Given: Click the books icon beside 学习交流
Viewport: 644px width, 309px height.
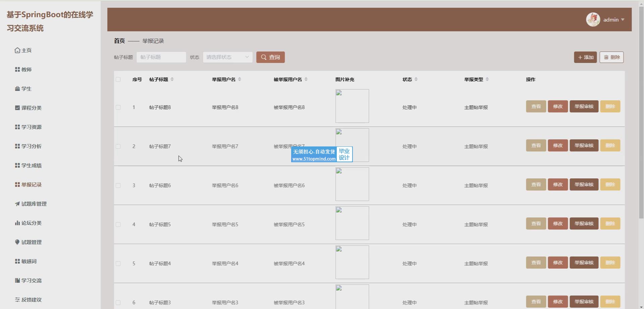Looking at the screenshot, I should tap(17, 280).
